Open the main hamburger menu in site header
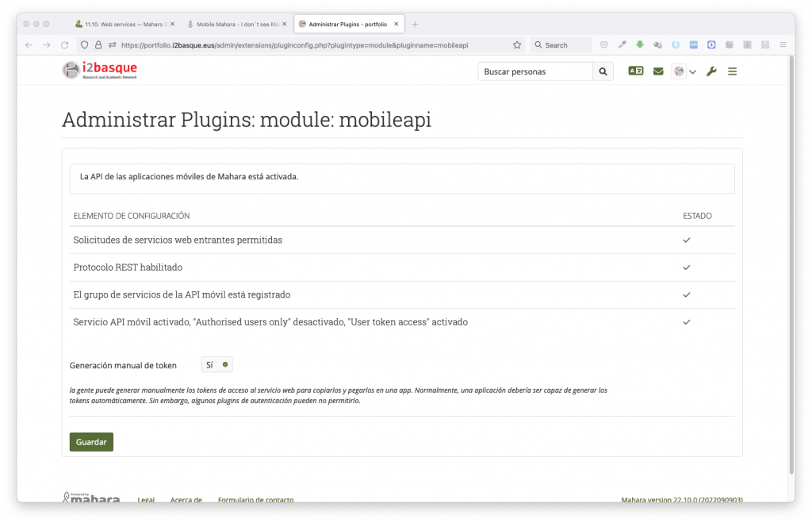 [x=733, y=71]
